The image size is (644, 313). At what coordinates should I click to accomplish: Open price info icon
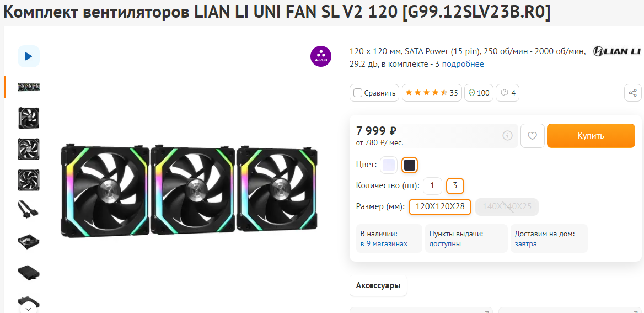click(x=507, y=136)
